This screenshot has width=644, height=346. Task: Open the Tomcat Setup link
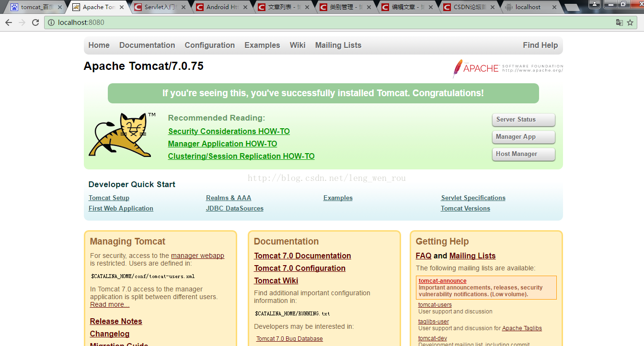click(109, 198)
